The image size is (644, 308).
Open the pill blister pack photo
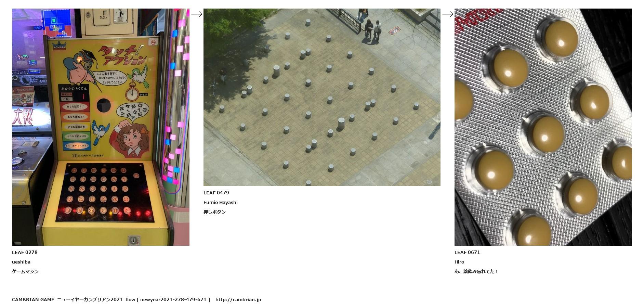tap(543, 127)
